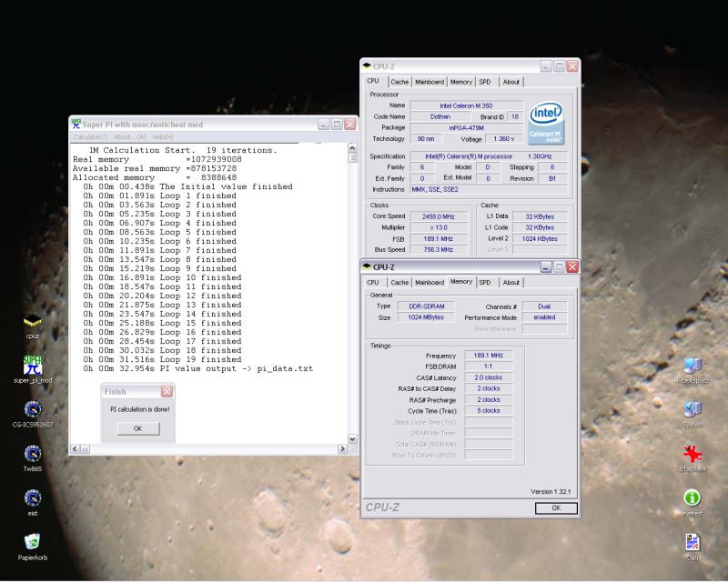Click 'Version 1.32.1' text in CPU-Z
The image size is (728, 582).
551,491
